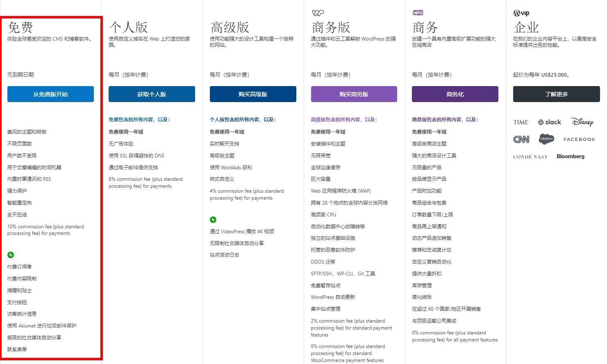Click the Salesforce cloud logo
Viewport: 607px width, 364px height.
(547, 139)
